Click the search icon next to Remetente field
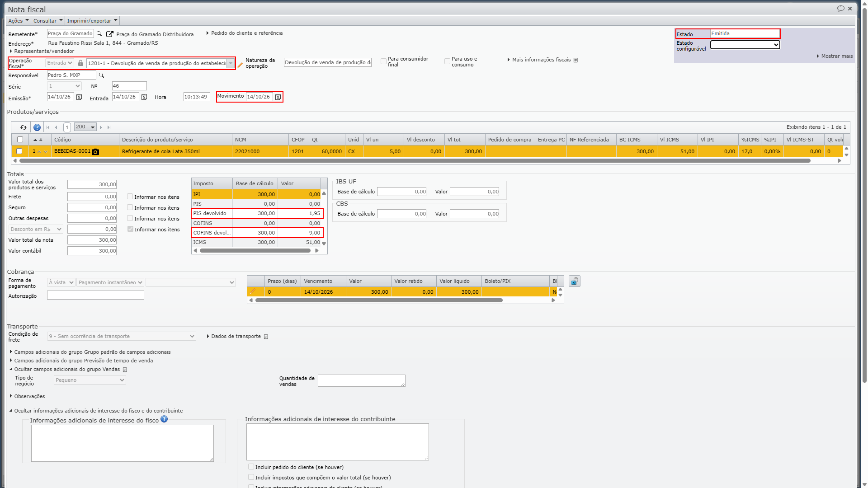Screen dimensions: 868x488 coord(99,34)
